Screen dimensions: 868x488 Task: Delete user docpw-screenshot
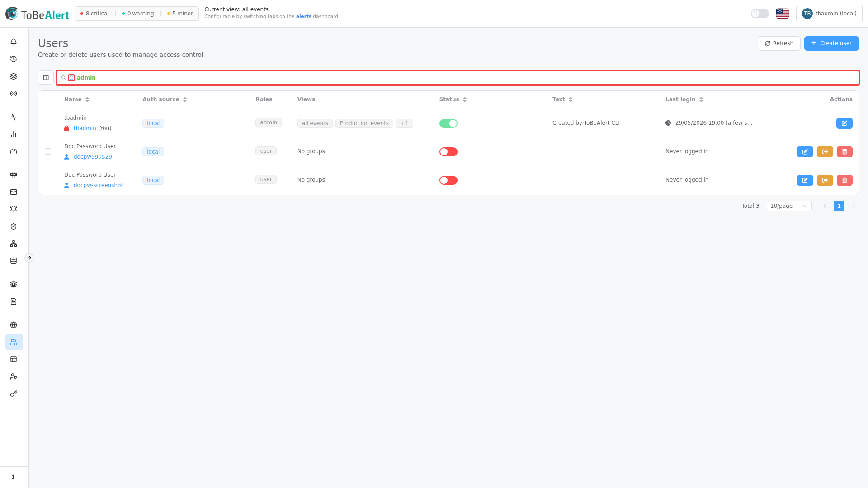844,180
